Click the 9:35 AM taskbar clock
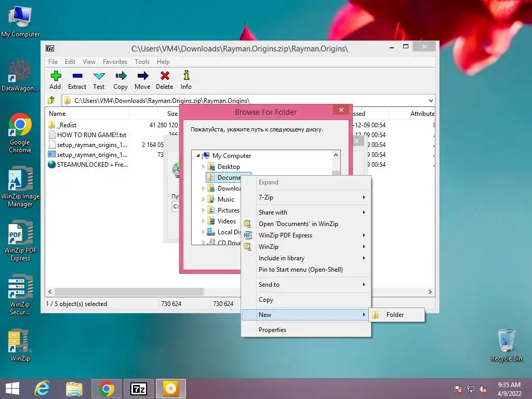This screenshot has height=399, width=532. [509, 385]
